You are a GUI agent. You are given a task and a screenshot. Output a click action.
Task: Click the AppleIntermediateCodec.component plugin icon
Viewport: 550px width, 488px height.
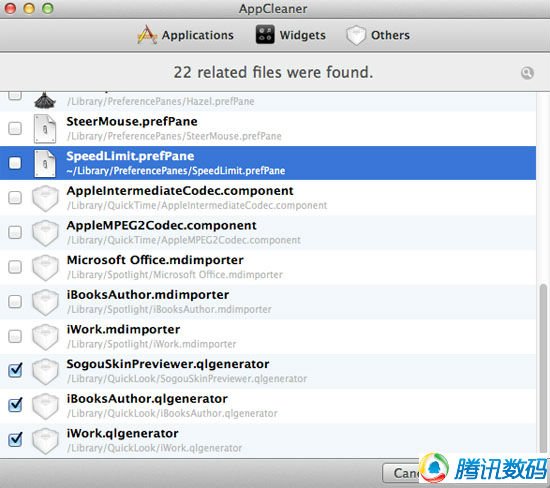pos(45,199)
